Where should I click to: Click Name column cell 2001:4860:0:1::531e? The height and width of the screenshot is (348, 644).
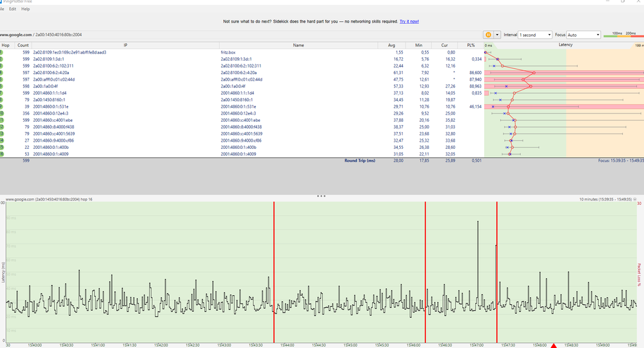pos(239,107)
